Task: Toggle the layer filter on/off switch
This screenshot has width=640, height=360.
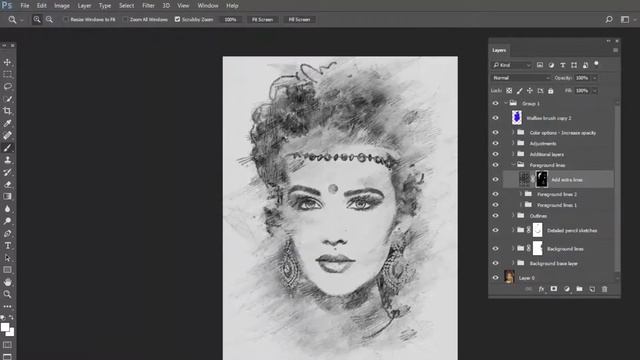Action: [596, 64]
